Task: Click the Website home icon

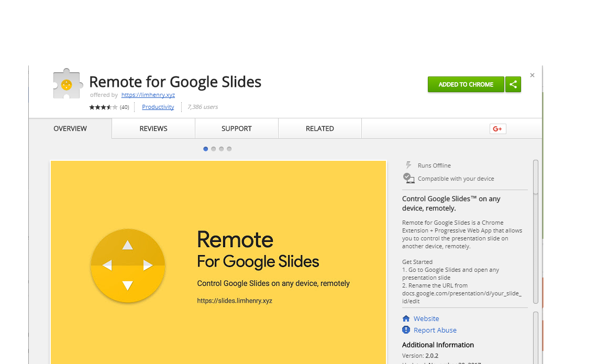Action: 406,318
